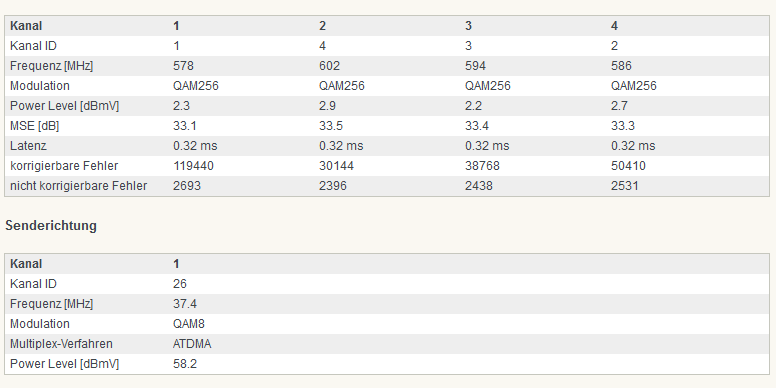Select the ATDMA multiplex value
Screen dimensions: 776x388
[192, 344]
